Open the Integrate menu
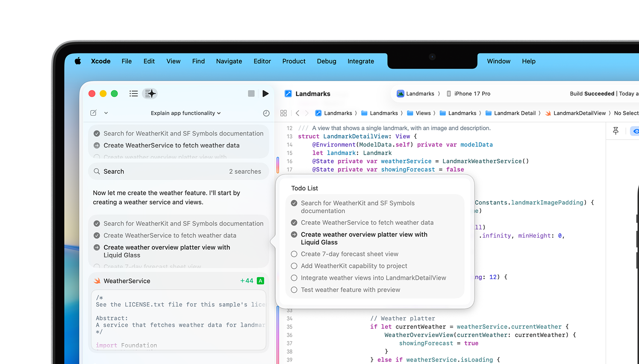This screenshot has width=639, height=364. point(360,61)
